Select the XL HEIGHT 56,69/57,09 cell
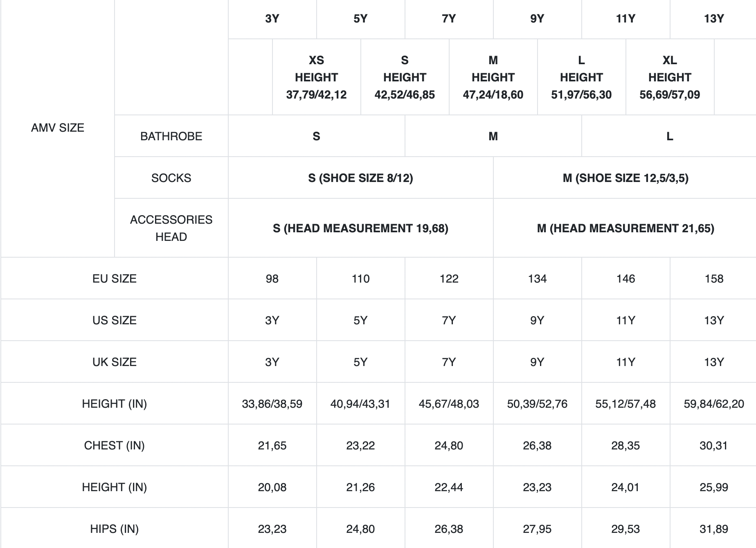The image size is (756, 548). tap(670, 77)
